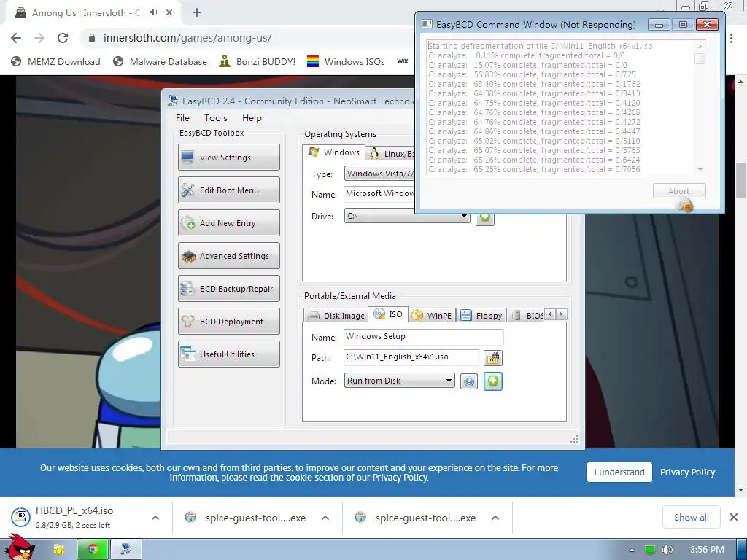Go back in the browser
Image resolution: width=747 pixels, height=560 pixels.
[x=16, y=38]
